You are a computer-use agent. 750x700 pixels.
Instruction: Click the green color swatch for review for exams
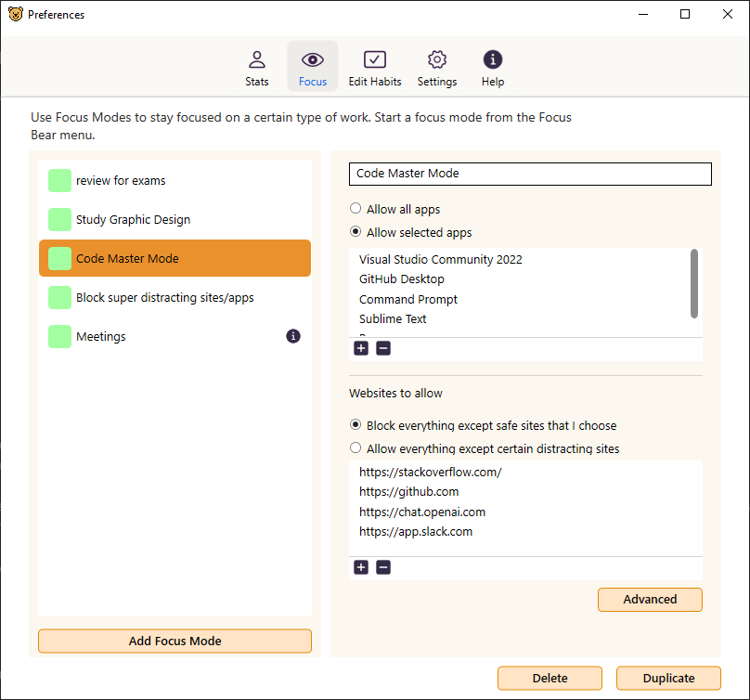pos(59,180)
